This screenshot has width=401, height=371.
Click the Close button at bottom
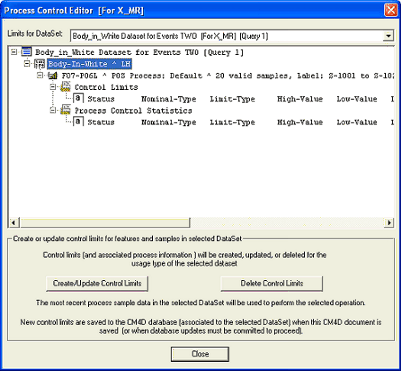point(200,354)
